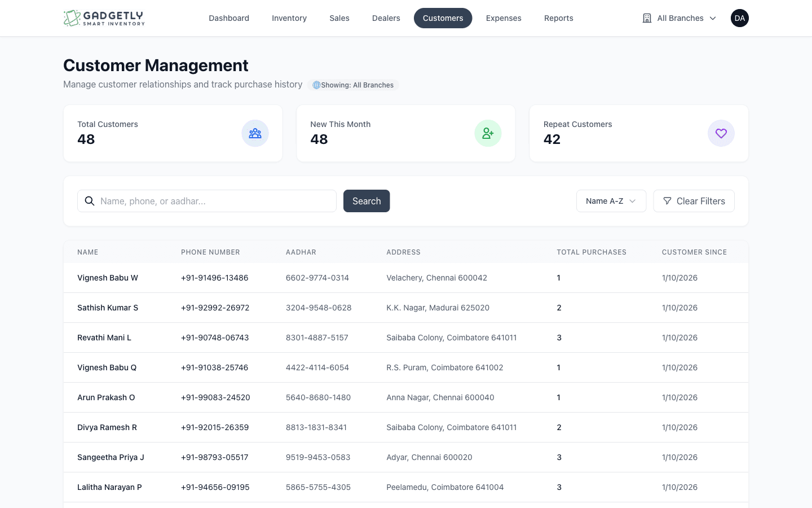Click the Clear Filters button

pyautogui.click(x=694, y=201)
